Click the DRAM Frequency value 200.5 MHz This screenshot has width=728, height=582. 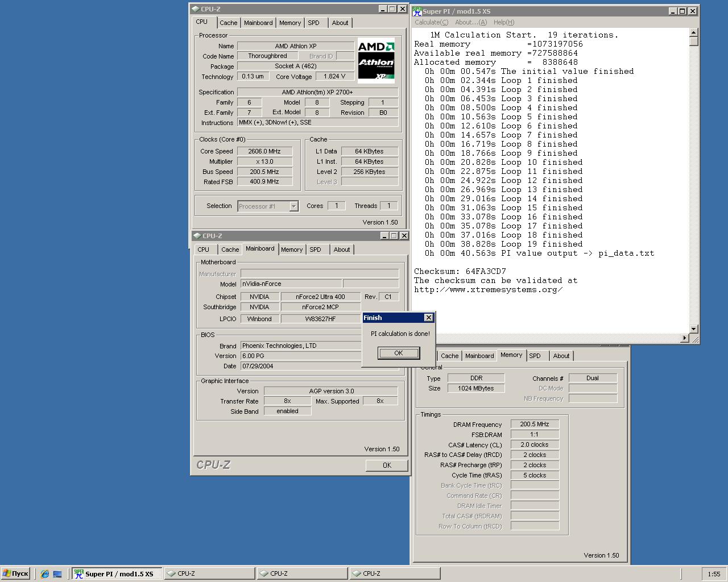click(535, 424)
